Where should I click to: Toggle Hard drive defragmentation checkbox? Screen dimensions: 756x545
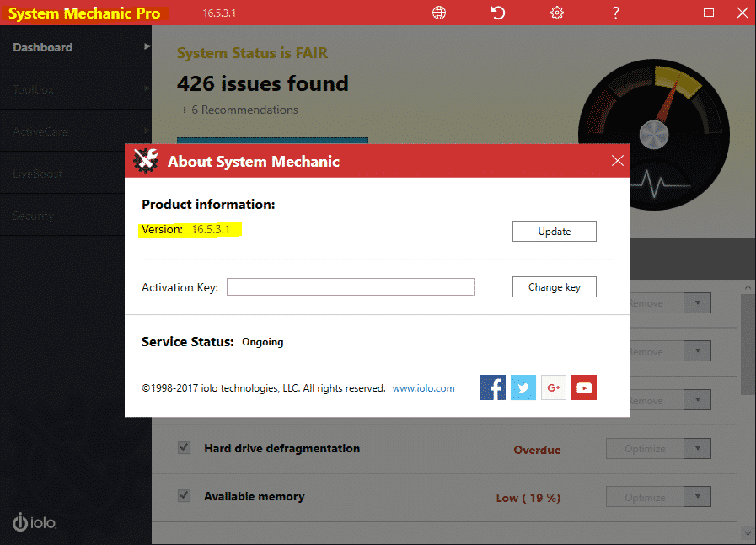pyautogui.click(x=184, y=447)
